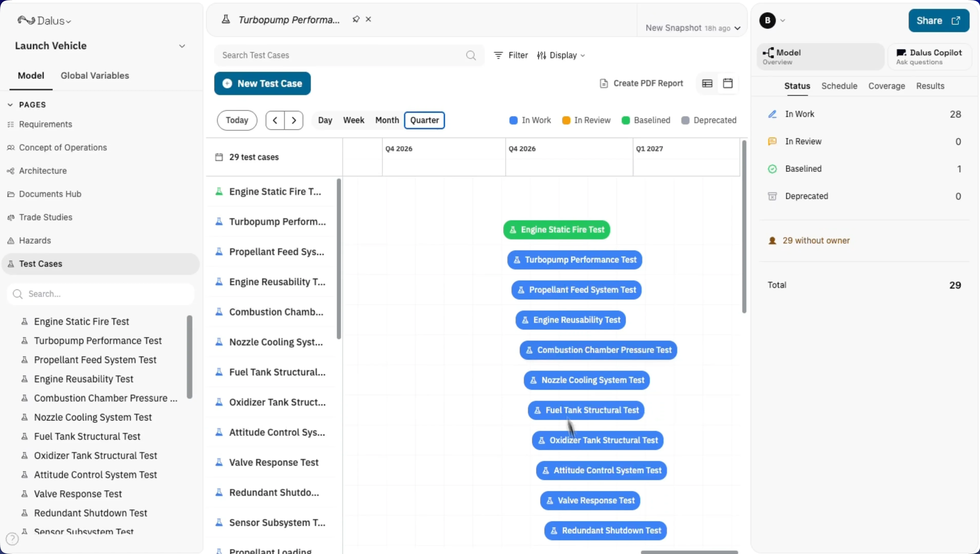Viewport: 980px width, 554px height.
Task: Select Quarter timeline view
Action: point(424,120)
